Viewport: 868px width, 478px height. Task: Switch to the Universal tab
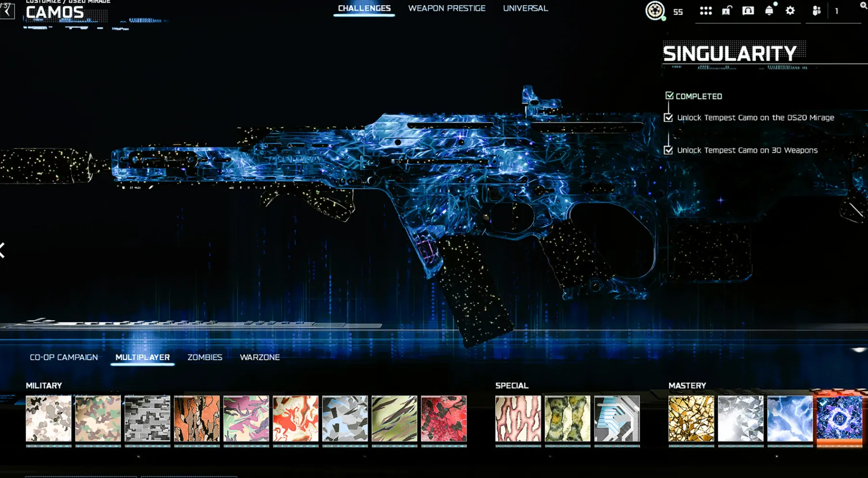pos(525,8)
